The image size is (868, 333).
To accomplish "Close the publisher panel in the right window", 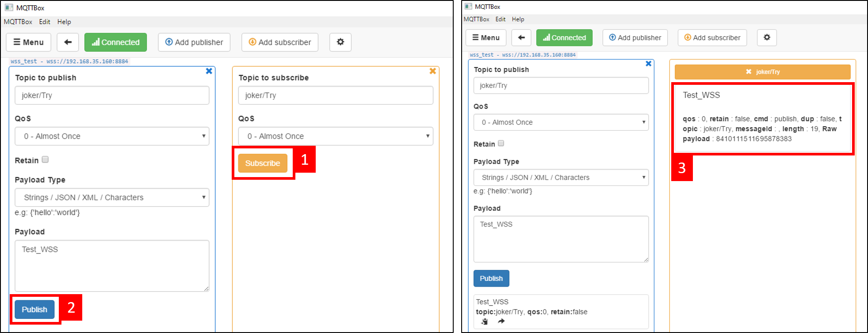I will click(648, 64).
